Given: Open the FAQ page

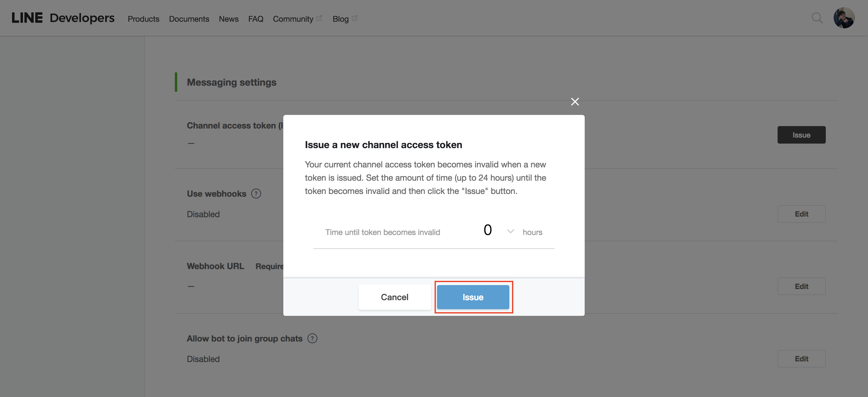Looking at the screenshot, I should click(255, 19).
